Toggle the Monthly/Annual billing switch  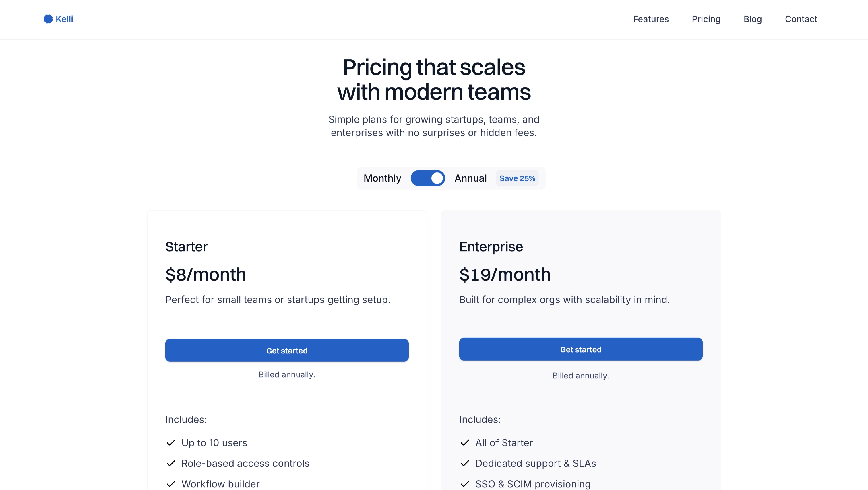tap(428, 178)
